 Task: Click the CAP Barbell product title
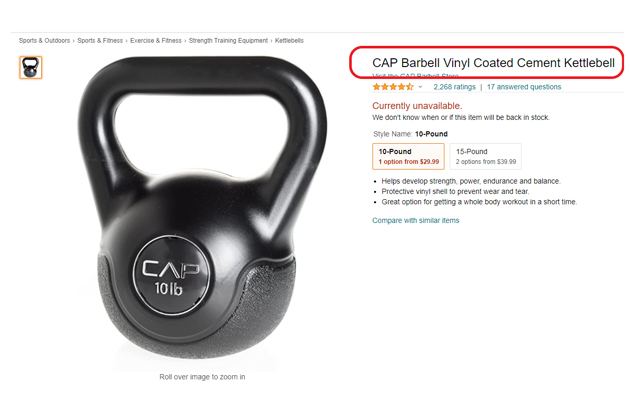[x=493, y=63]
